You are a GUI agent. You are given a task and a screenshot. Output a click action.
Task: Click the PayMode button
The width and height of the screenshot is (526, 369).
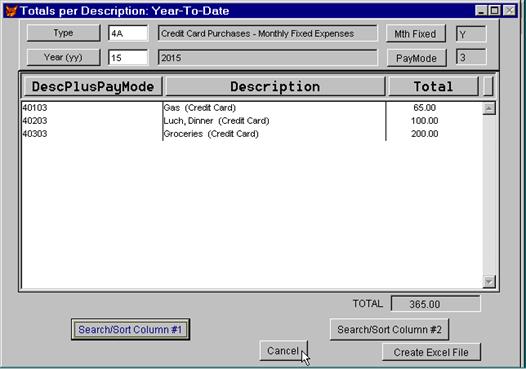point(417,58)
